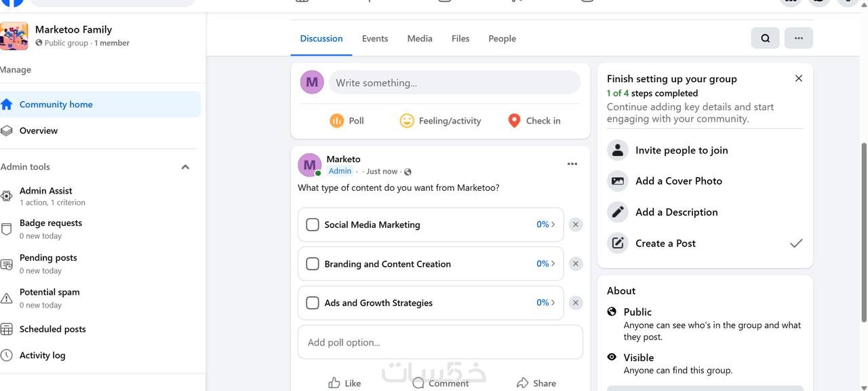
Task: Click Invite people to join
Action: [681, 151]
